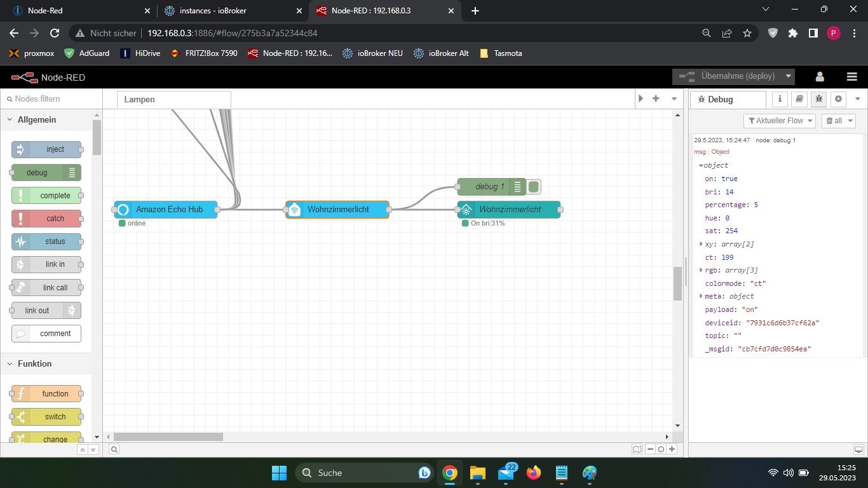Click the workspace horizontal scrollbar
The width and height of the screenshot is (868, 488).
click(x=168, y=437)
